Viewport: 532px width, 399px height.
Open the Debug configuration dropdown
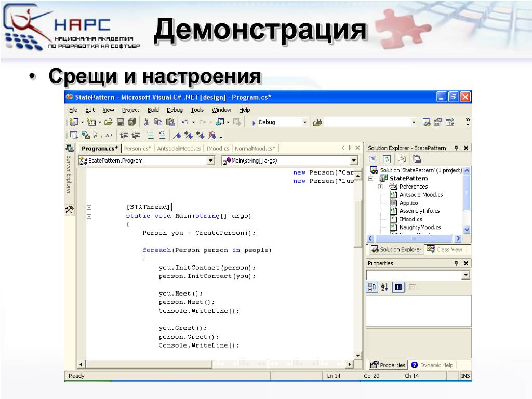click(304, 122)
